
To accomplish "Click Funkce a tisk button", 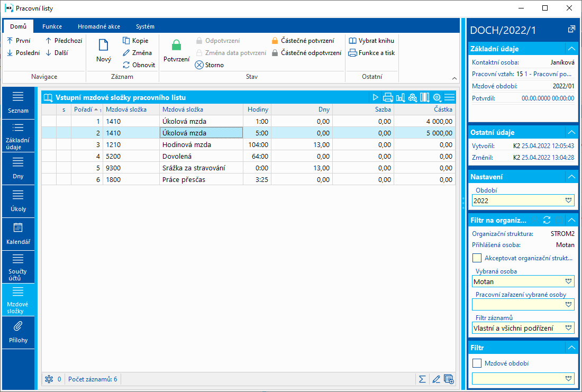I will [371, 53].
